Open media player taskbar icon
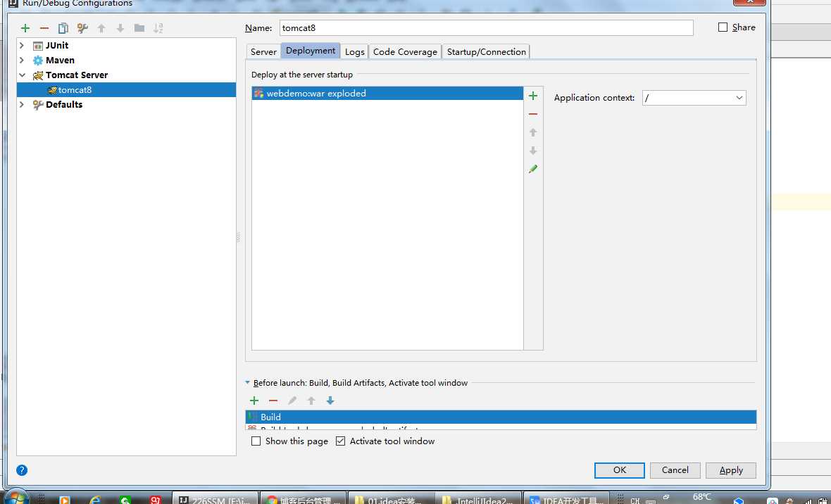831x504 pixels. point(65,500)
